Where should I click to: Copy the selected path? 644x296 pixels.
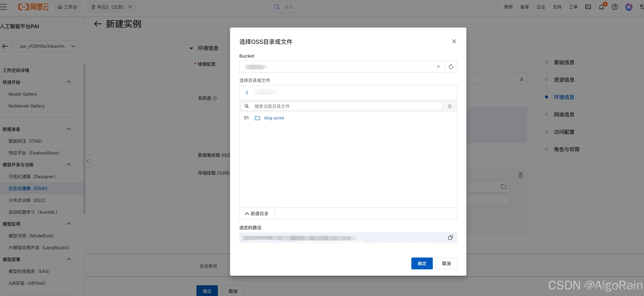(450, 237)
